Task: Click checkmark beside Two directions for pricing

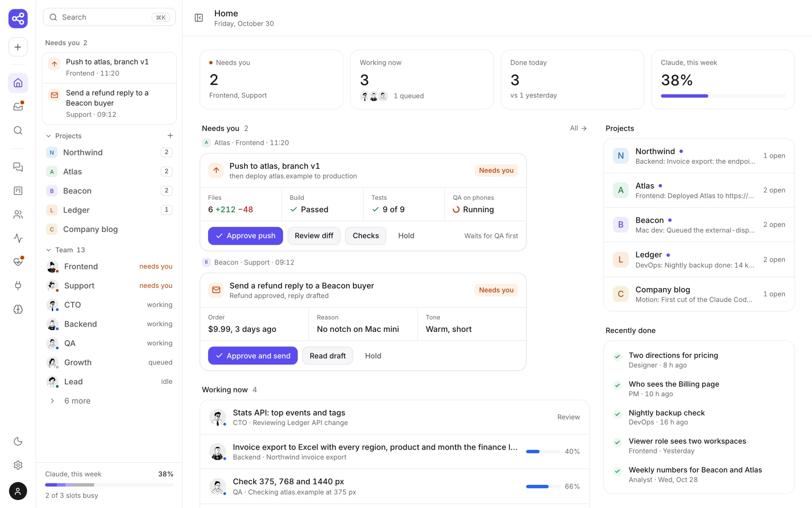Action: pos(617,356)
